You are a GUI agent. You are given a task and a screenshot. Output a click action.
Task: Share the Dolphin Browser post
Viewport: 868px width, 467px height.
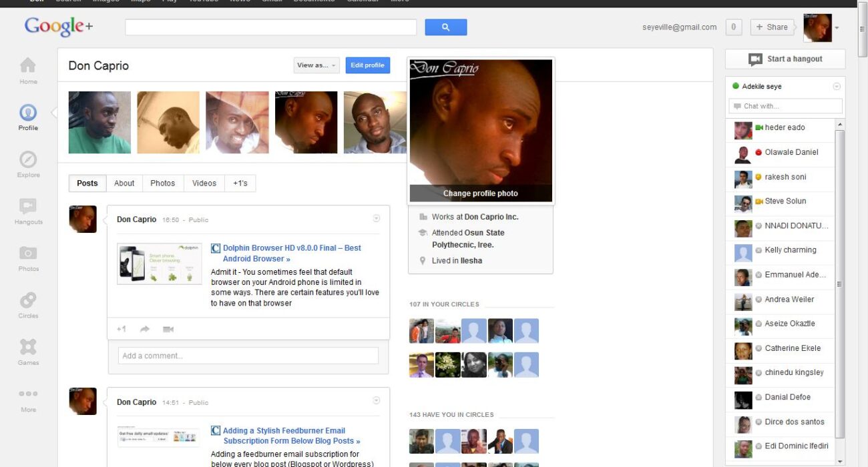click(x=145, y=329)
